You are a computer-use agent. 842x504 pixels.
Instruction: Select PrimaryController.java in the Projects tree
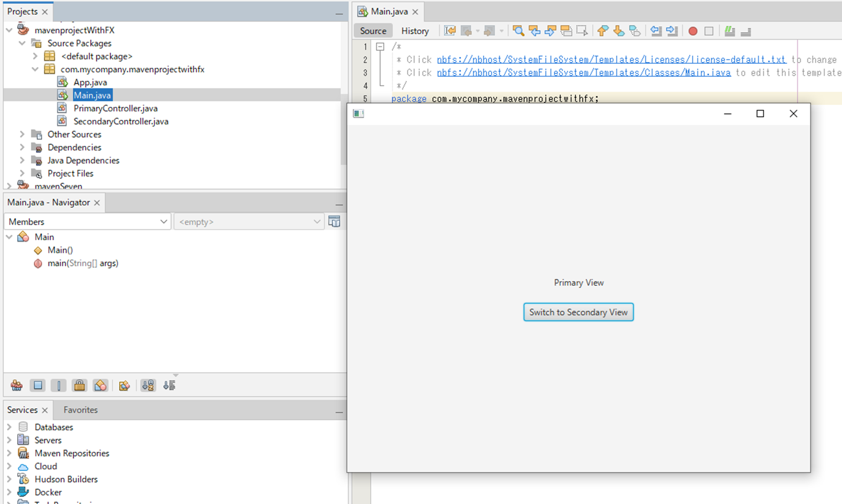[x=115, y=108]
